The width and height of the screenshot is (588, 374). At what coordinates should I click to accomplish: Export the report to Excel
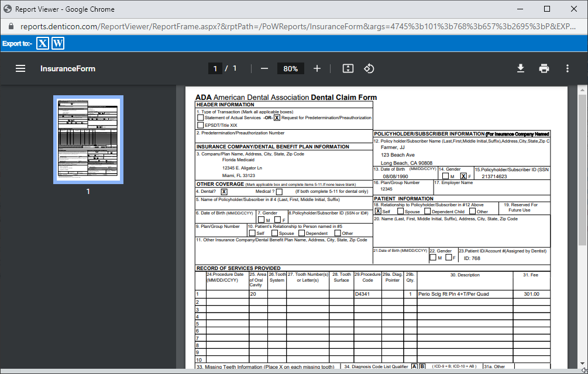click(42, 43)
